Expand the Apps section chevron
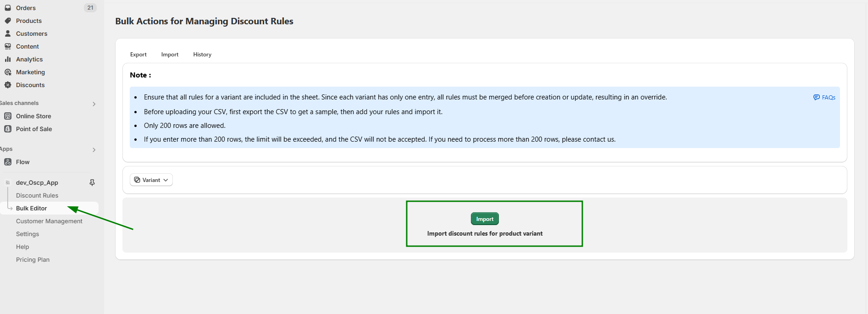 (94, 149)
